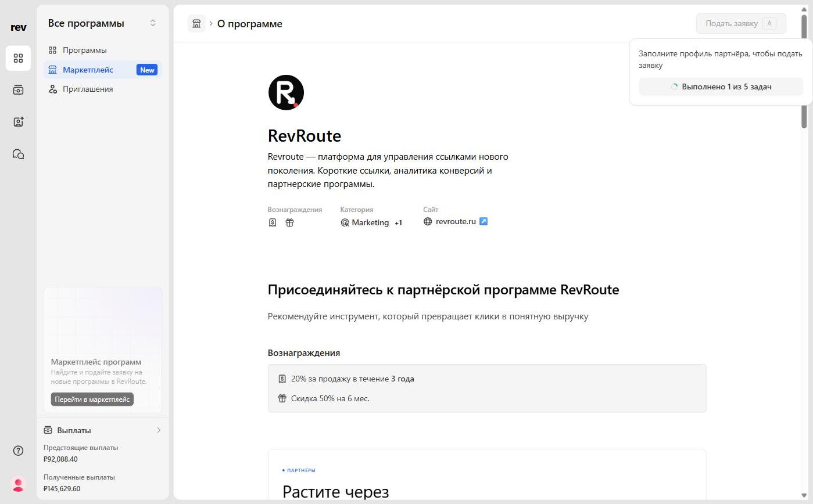Click the received payouts amount ₽145,629.60

(62, 488)
